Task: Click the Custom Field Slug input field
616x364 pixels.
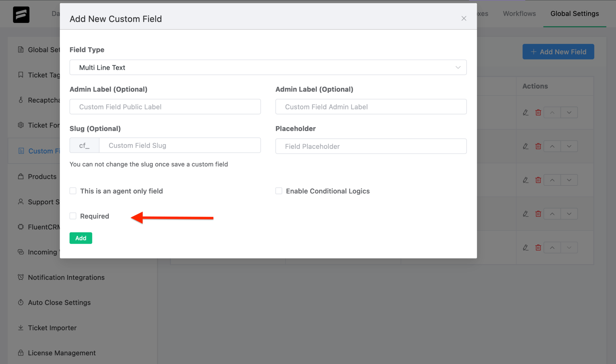Action: tap(180, 145)
